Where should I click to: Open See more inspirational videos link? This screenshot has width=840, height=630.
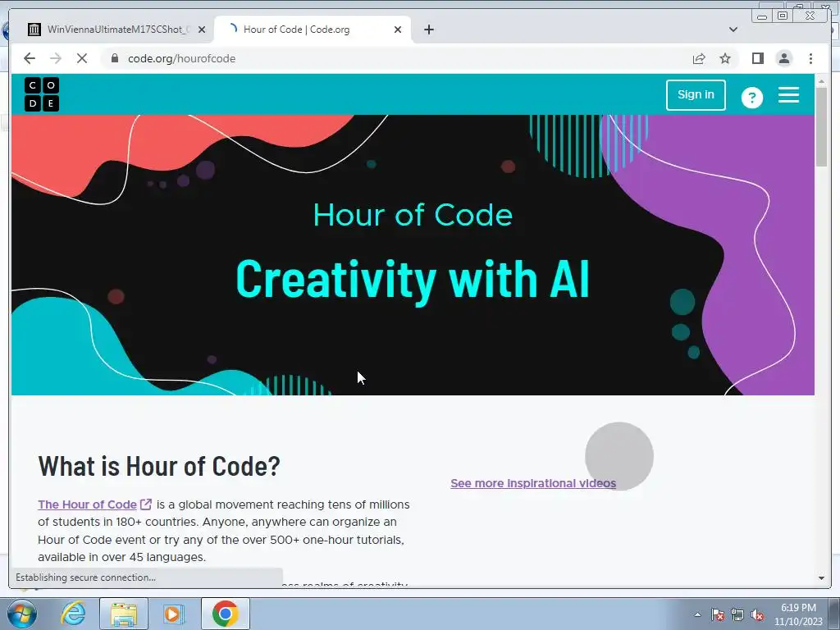(x=533, y=483)
